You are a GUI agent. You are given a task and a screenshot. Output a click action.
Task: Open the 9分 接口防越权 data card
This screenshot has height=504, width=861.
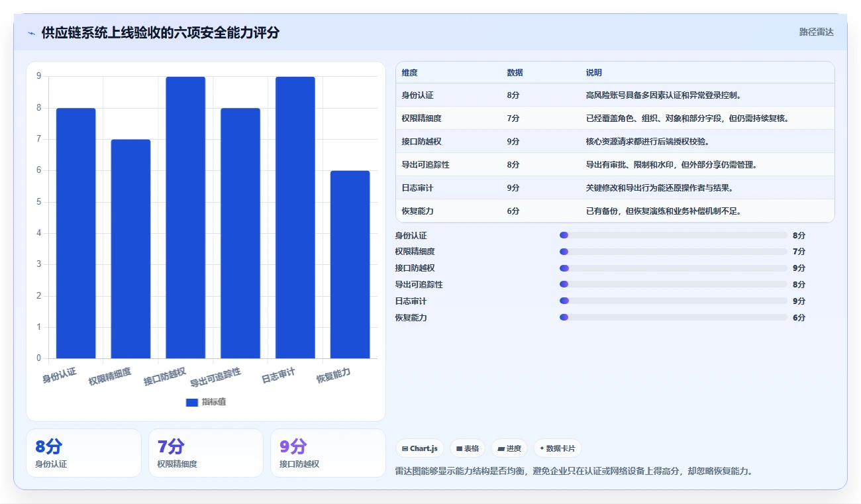click(328, 453)
